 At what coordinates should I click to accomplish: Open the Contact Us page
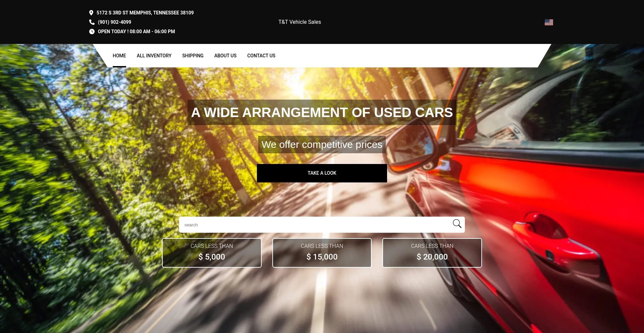tap(261, 56)
